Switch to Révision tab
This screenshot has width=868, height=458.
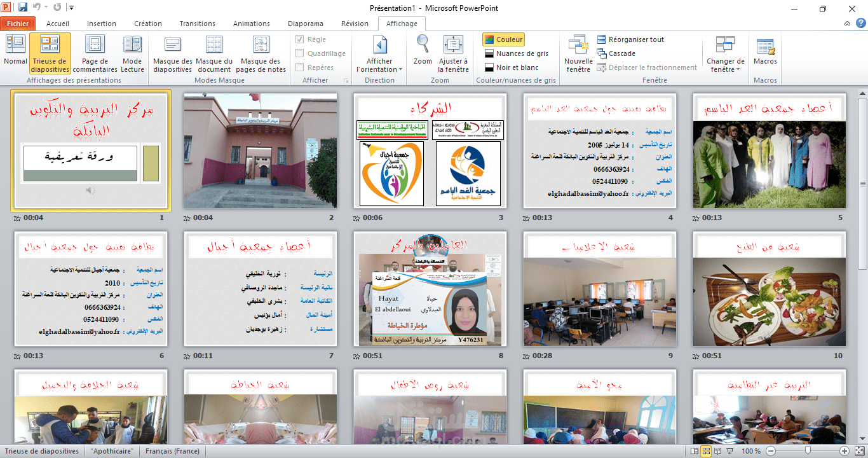coord(355,24)
